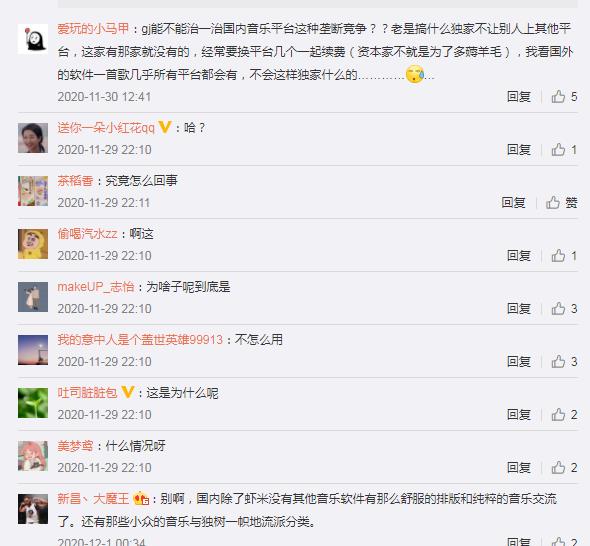Click 回复 on 茶稻香's comment
Viewport: 590px width, 546px height.
513,203
